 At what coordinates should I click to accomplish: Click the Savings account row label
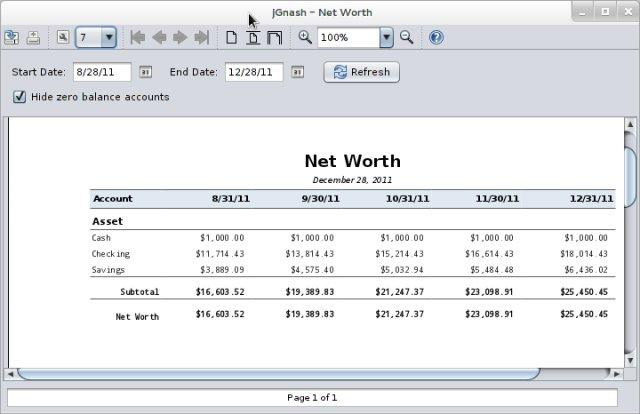(x=108, y=270)
